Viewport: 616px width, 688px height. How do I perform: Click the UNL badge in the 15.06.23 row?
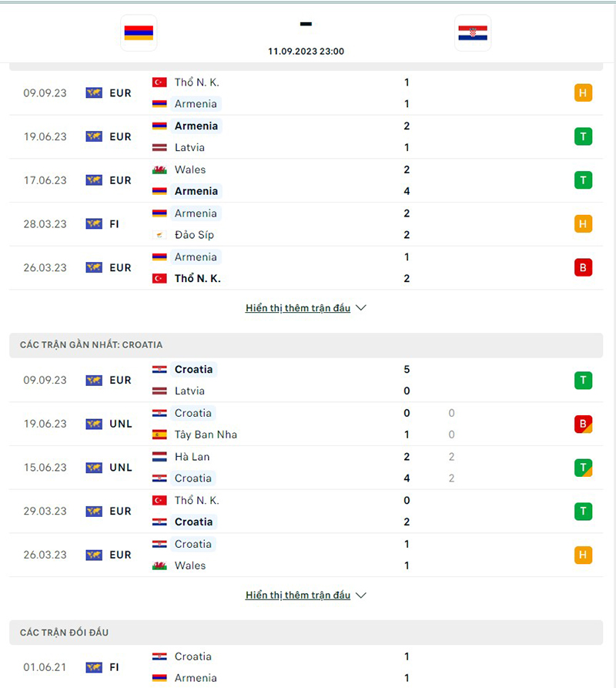[111, 467]
